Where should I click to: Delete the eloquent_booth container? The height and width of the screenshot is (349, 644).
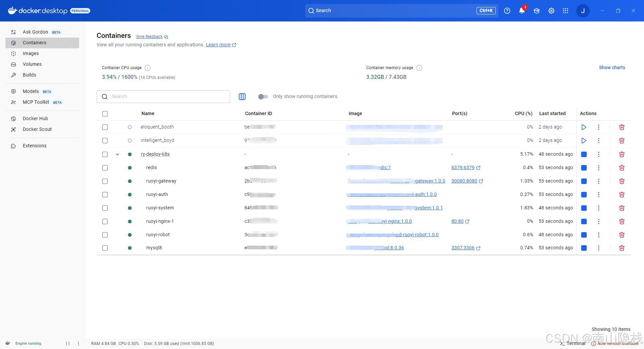[622, 127]
